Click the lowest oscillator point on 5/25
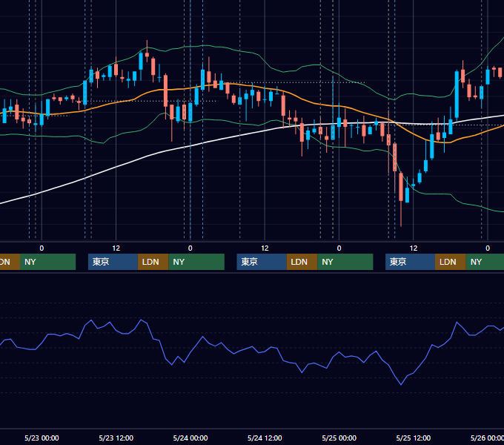Viewport: 504px width, 445px height. click(401, 384)
